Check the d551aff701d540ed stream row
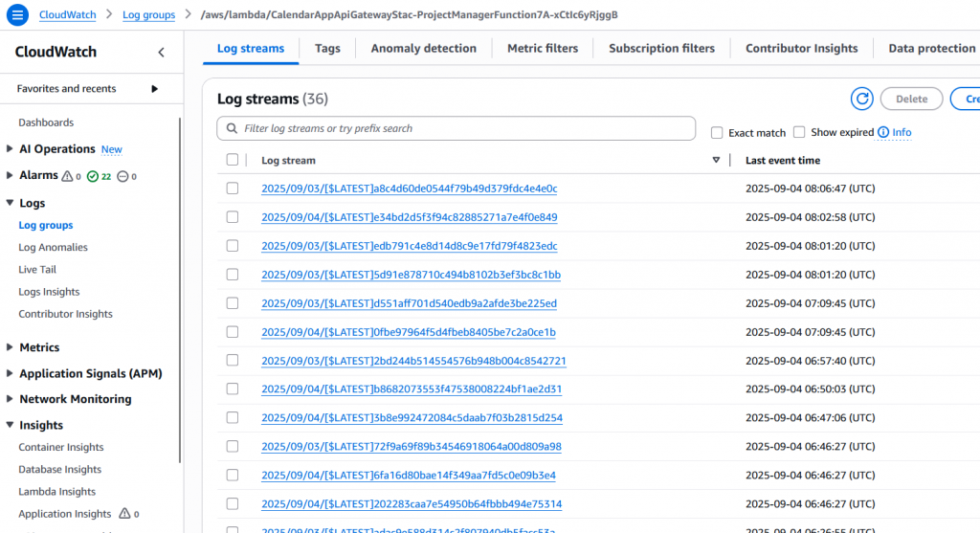980x533 pixels. (x=233, y=303)
